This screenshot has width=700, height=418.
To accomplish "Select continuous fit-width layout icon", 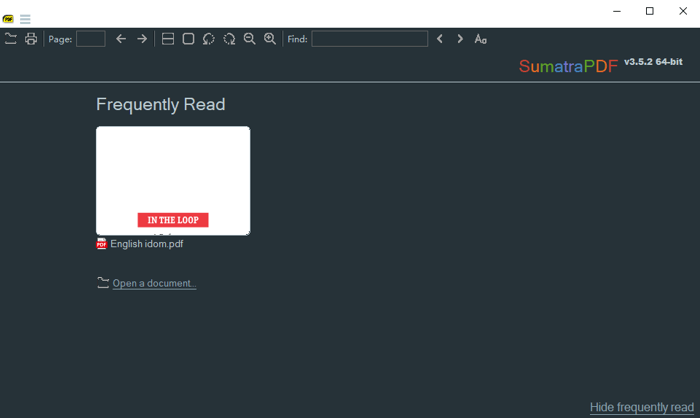I will 168,39.
